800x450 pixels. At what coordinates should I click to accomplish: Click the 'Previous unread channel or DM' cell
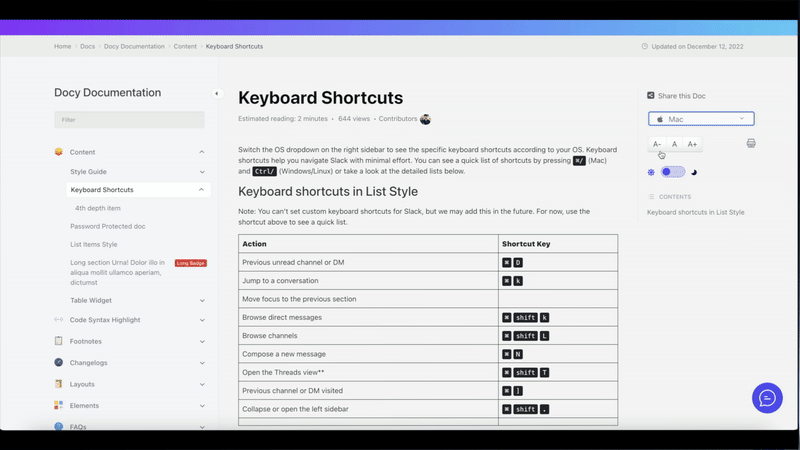(x=368, y=262)
